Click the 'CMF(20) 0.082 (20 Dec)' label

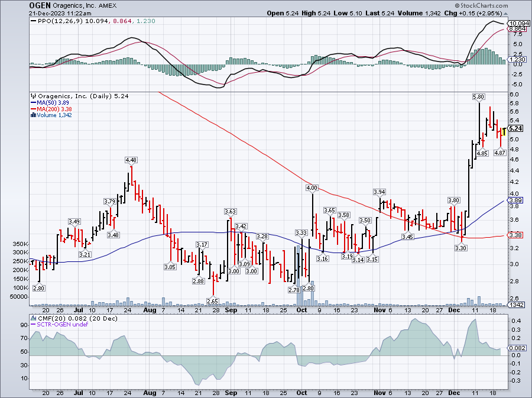coord(77,318)
